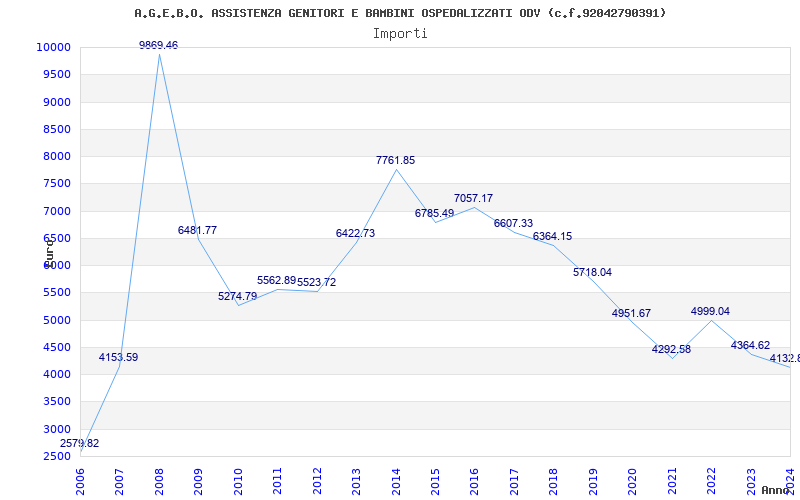
Task: Click x-axis year label 2016
Action: point(474,482)
